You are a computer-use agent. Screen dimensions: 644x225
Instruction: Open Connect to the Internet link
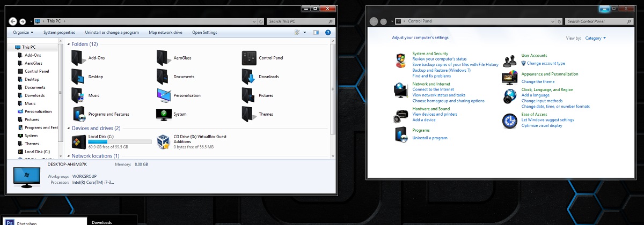pyautogui.click(x=433, y=89)
